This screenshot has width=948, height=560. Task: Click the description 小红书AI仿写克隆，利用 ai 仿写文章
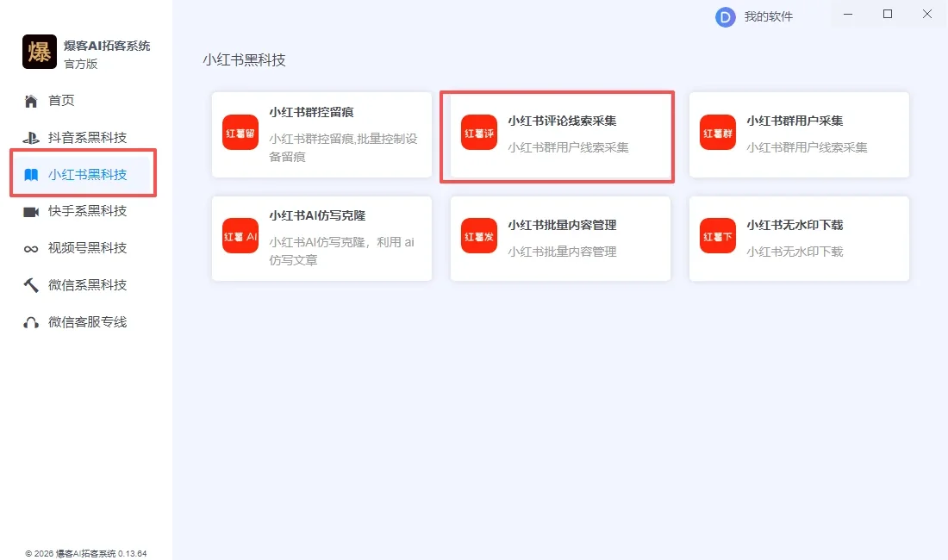pyautogui.click(x=341, y=252)
